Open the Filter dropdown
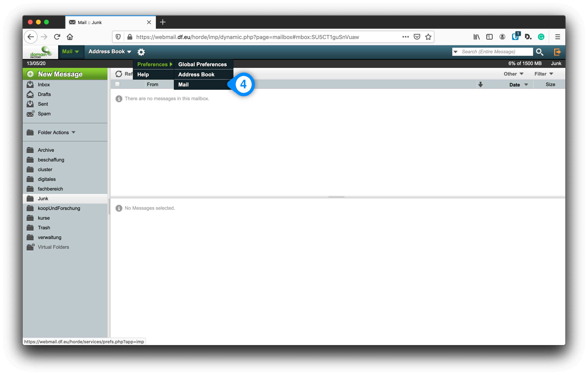 click(544, 74)
